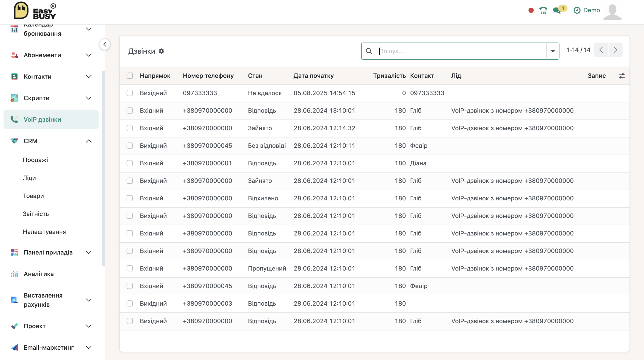Viewport: 644px width, 360px height.
Task: Click the Абонементи sidebar icon
Action: click(x=14, y=55)
